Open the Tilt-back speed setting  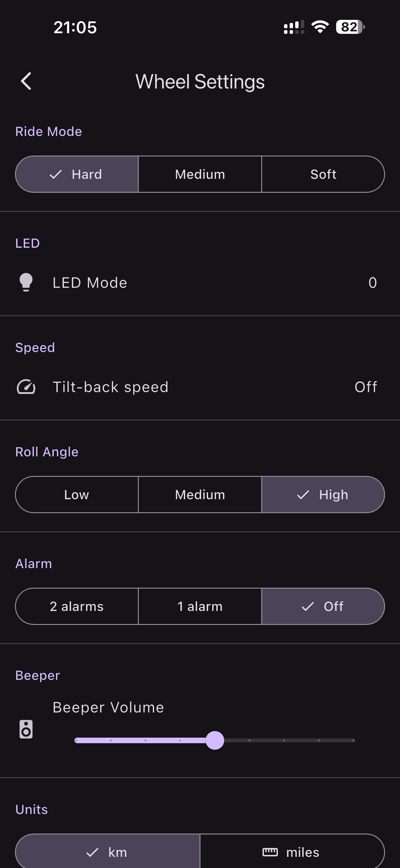pyautogui.click(x=110, y=387)
